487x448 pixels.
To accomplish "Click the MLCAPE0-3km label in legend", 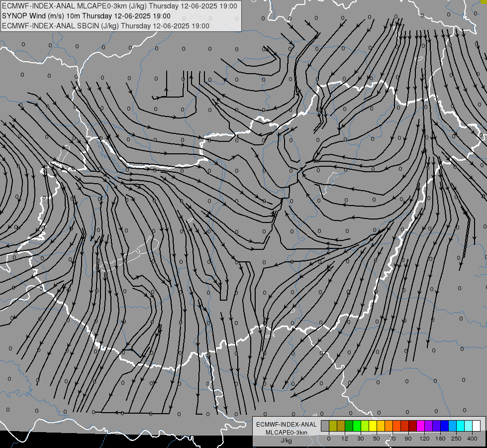I will click(x=287, y=433).
